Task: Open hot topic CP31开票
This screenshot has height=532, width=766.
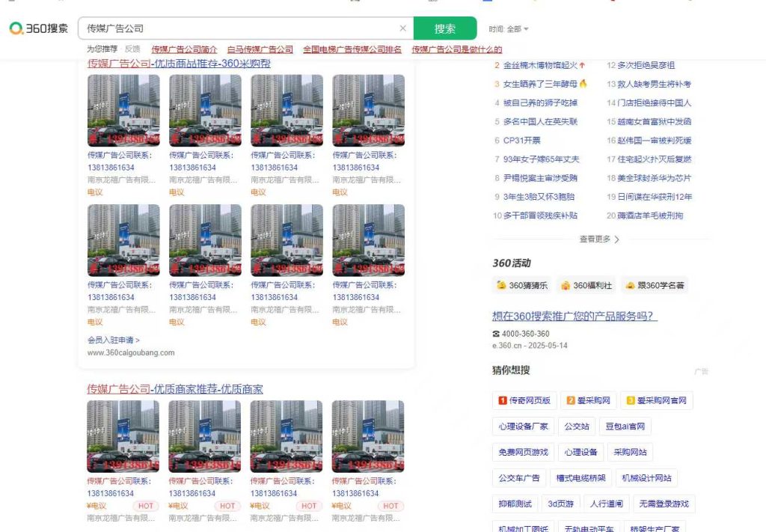Action: pos(521,140)
